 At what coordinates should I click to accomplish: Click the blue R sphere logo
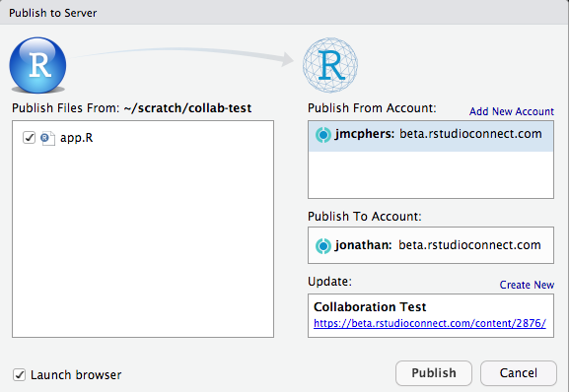pos(37,65)
